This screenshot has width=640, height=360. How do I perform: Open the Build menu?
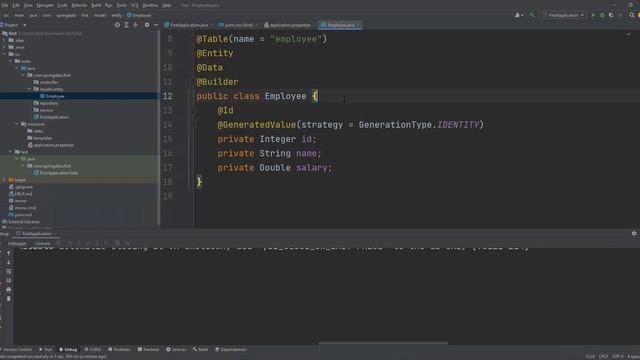coord(96,5)
